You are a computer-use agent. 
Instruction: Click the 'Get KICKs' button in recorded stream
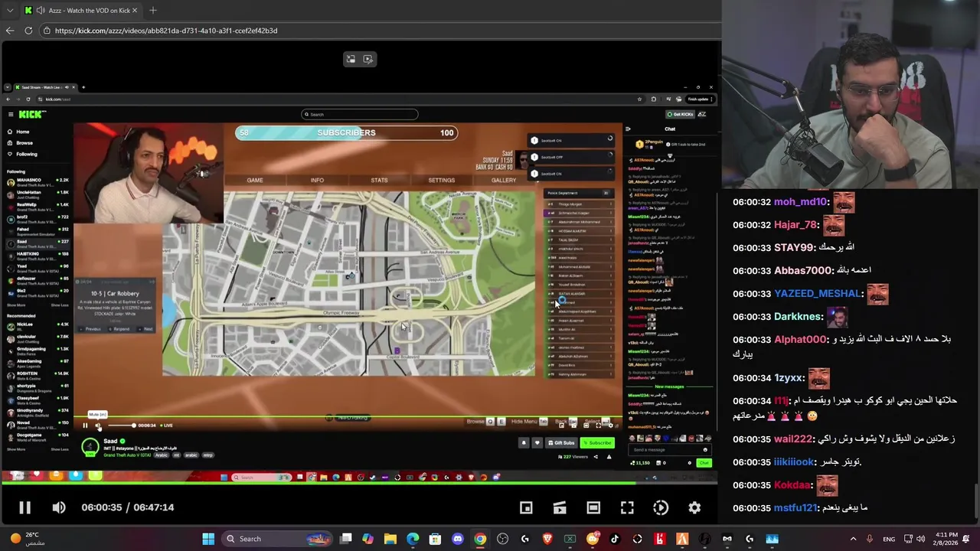[679, 114]
